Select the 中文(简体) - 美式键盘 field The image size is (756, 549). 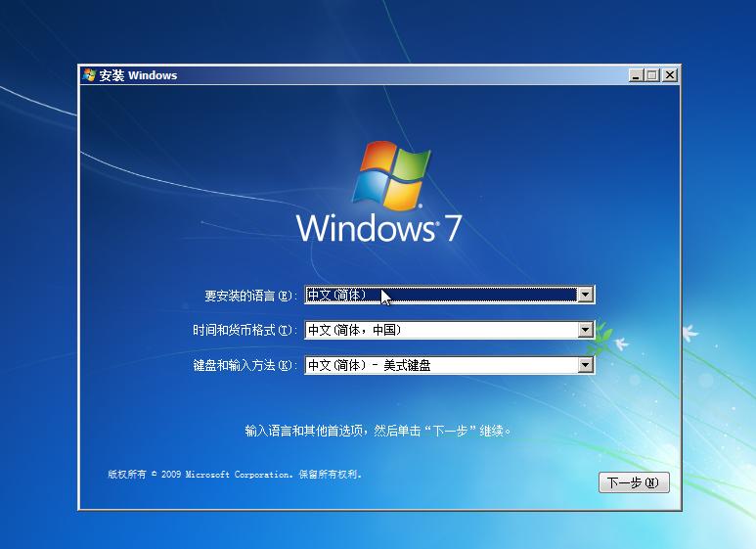coord(450,365)
